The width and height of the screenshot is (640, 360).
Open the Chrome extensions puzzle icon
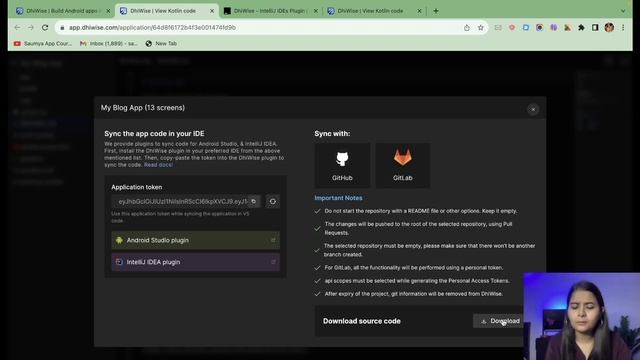pyautogui.click(x=581, y=28)
